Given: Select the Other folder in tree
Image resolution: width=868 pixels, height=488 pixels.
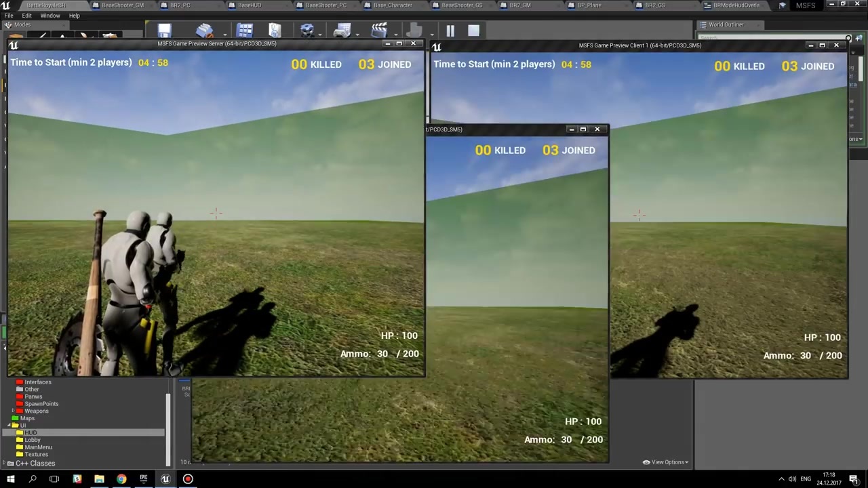Looking at the screenshot, I should 32,390.
